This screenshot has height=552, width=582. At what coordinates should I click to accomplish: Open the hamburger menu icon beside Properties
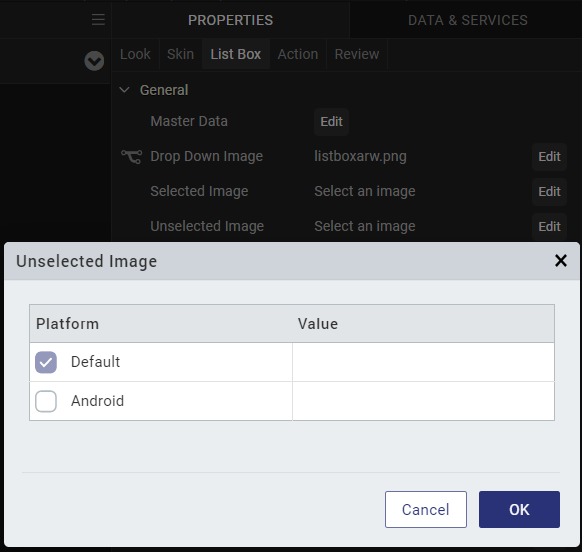coord(98,20)
